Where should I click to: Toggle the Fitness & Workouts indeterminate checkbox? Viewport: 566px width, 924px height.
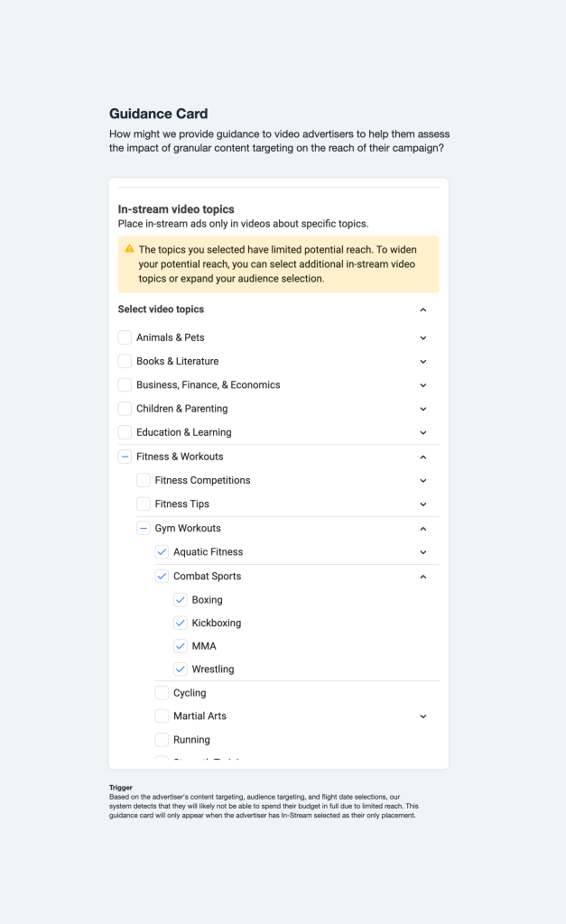click(125, 457)
